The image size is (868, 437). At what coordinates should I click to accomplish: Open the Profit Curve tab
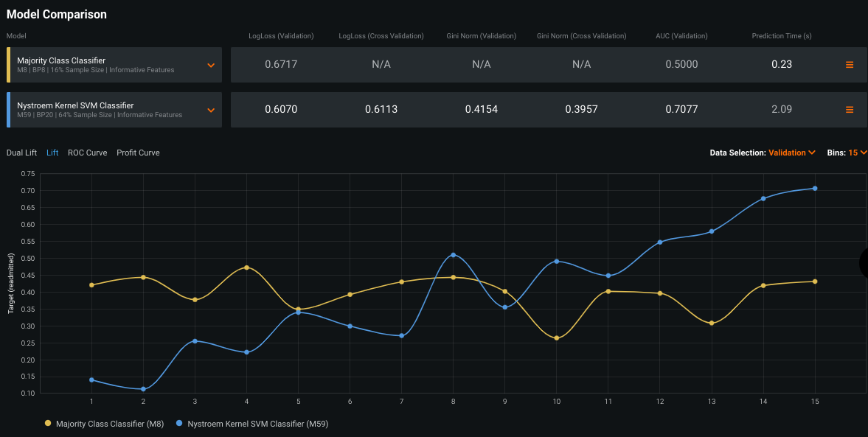pos(138,153)
